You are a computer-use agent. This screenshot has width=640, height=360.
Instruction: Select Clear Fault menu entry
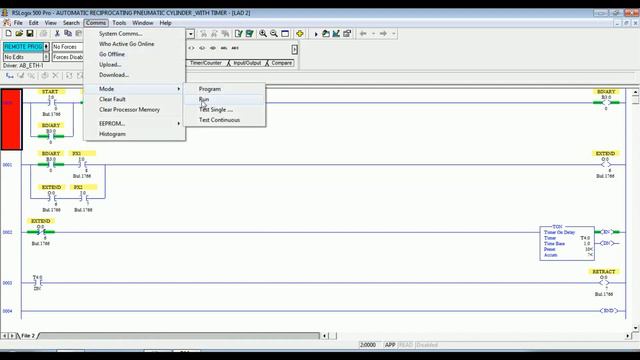coord(134,99)
